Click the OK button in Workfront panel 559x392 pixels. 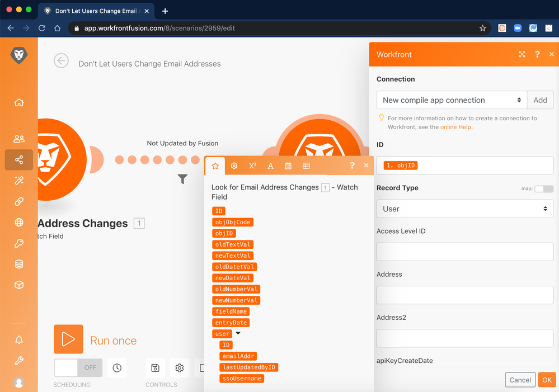pos(547,380)
